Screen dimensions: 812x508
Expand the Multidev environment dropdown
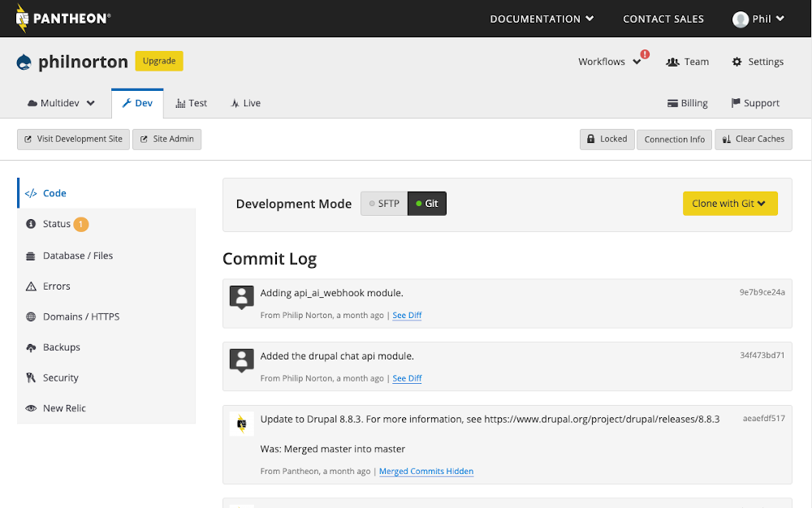click(x=61, y=103)
